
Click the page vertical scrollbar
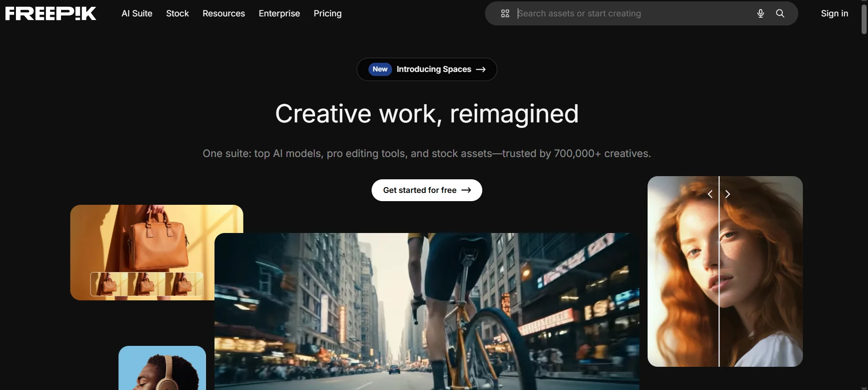coord(864,19)
